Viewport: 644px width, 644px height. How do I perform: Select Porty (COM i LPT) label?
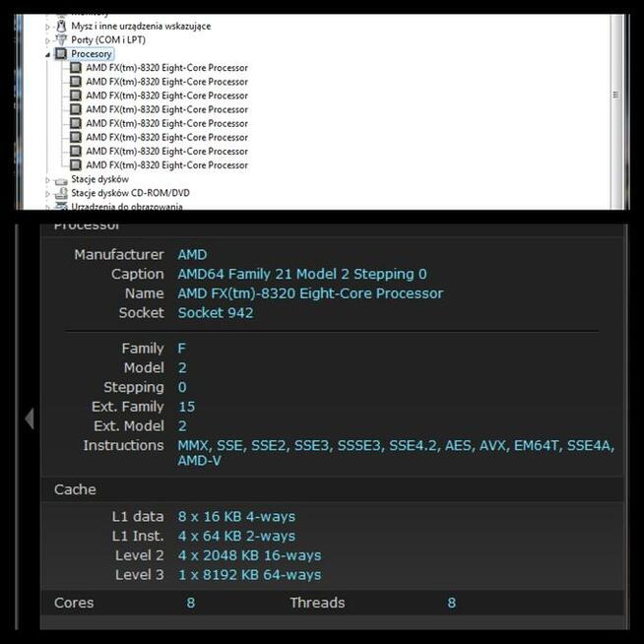[108, 39]
